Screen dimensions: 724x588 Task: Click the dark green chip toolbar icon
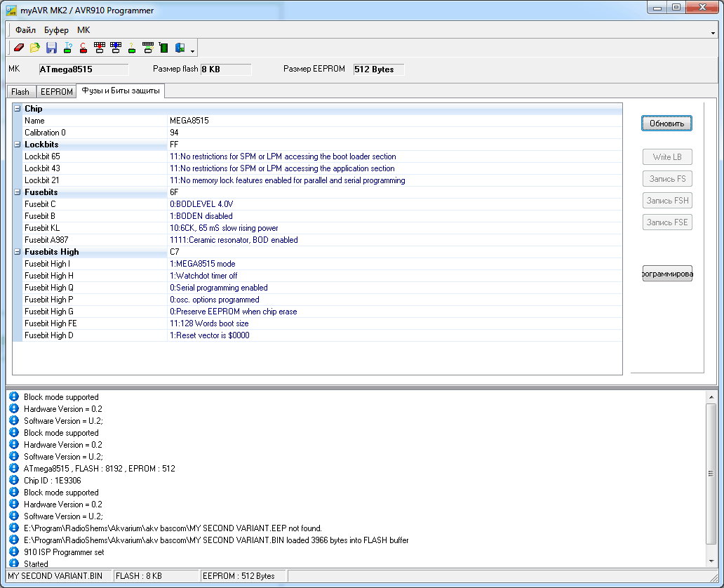[x=163, y=48]
